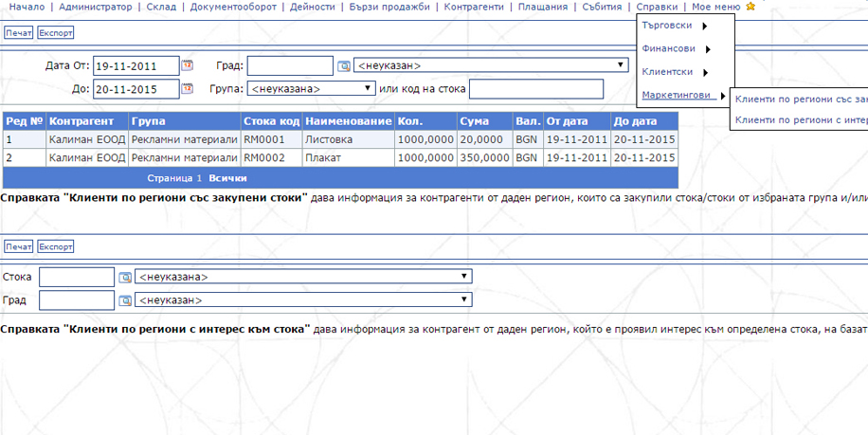Click Наименование column header
The image size is (868, 435).
pos(348,121)
